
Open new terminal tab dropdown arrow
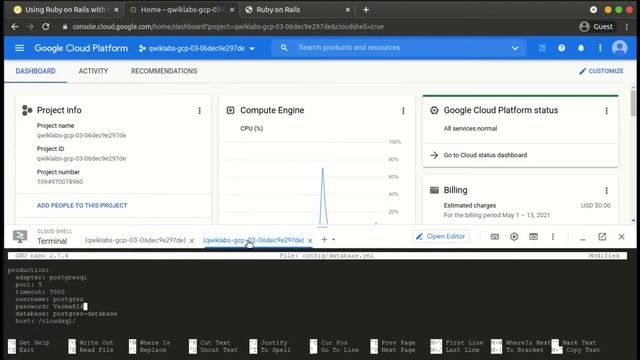333,240
